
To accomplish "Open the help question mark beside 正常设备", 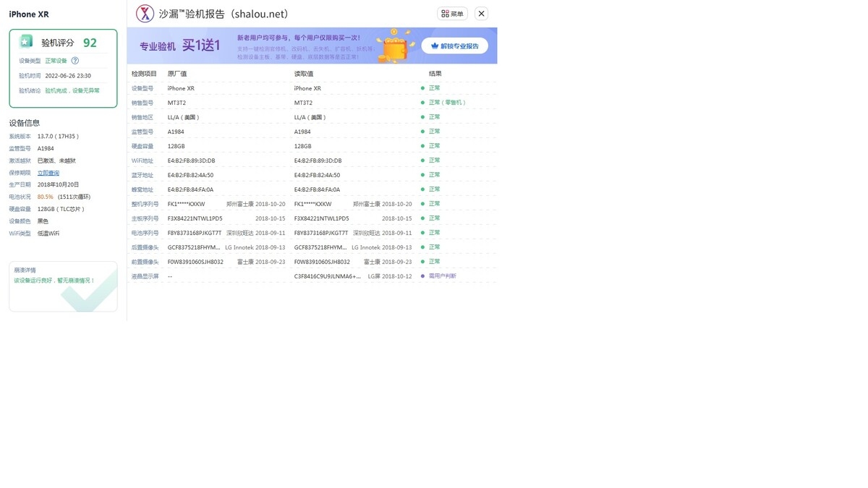I will click(75, 61).
